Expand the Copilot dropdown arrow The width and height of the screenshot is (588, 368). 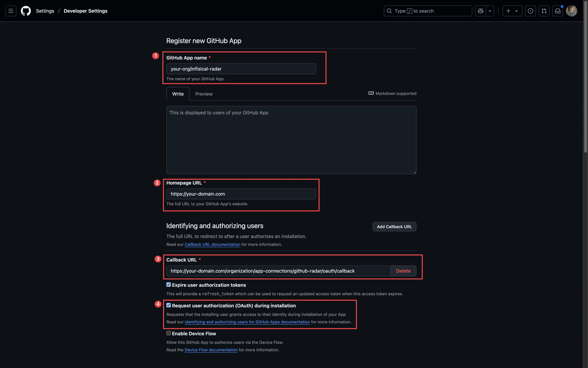click(490, 11)
